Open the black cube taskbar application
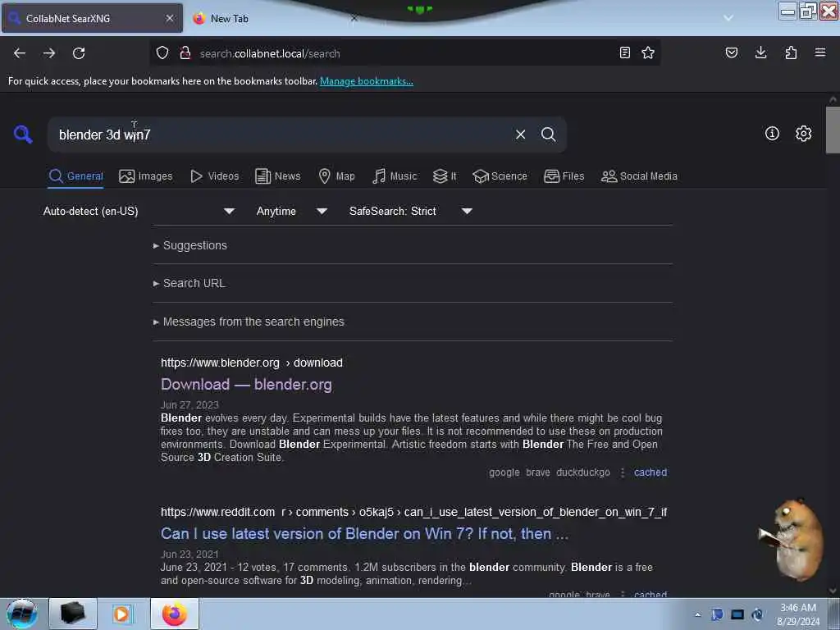Viewport: 840px width, 630px height. (x=73, y=614)
